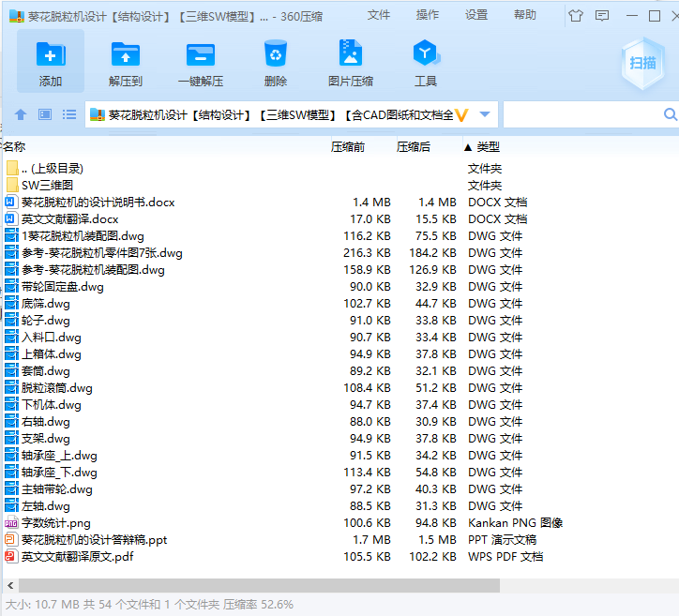Sort by the 类型 column header

[x=488, y=147]
